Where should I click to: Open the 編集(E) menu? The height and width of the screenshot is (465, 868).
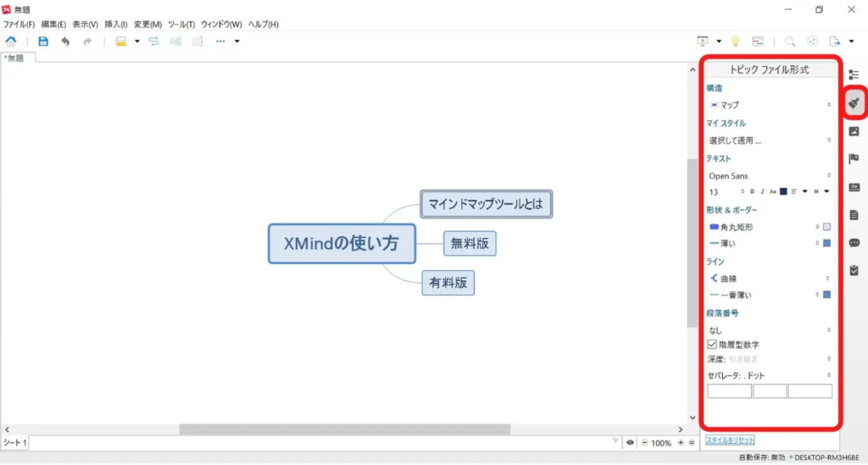pyautogui.click(x=53, y=25)
